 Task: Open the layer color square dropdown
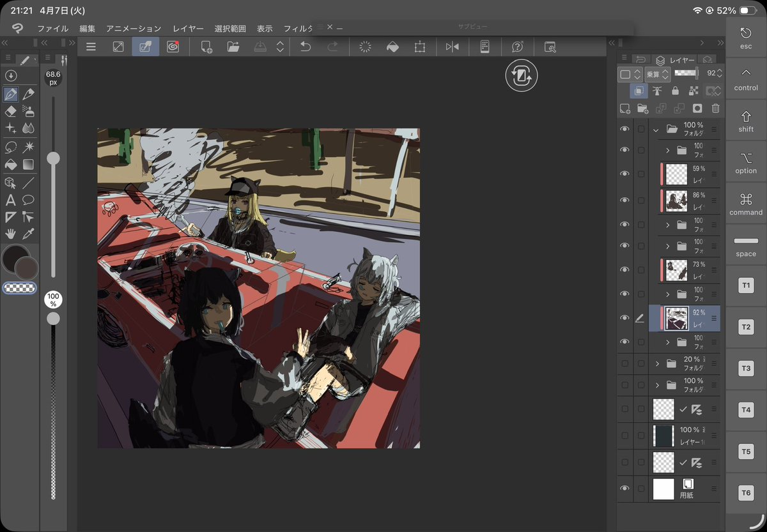pyautogui.click(x=630, y=74)
